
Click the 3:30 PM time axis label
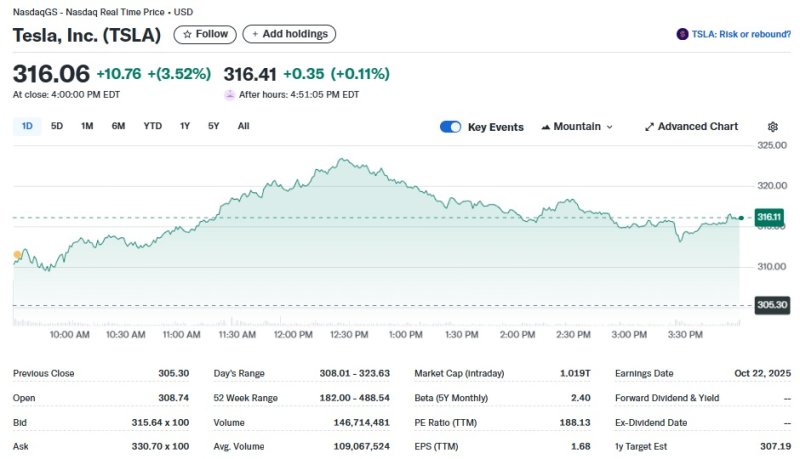pos(685,335)
